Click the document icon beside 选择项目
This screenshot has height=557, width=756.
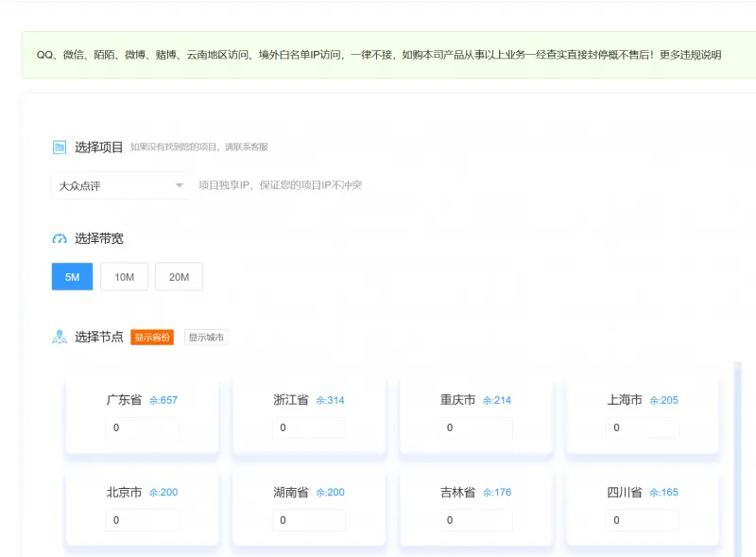[x=58, y=147]
